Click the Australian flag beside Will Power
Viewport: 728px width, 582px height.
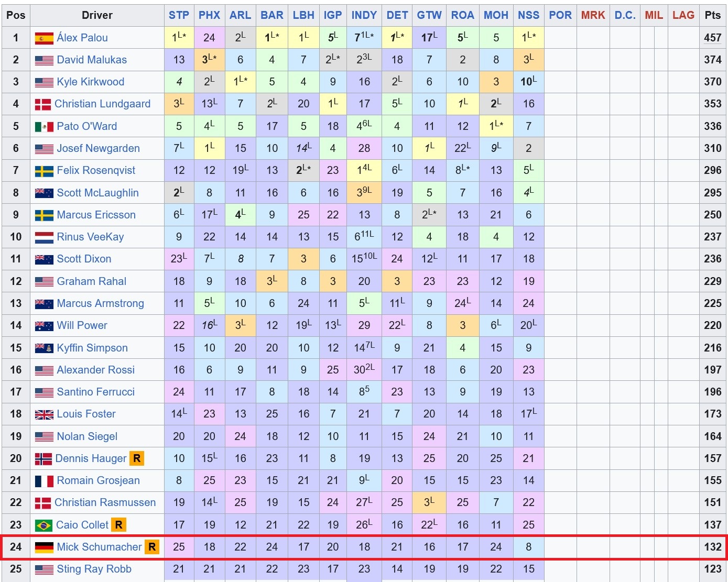[44, 326]
